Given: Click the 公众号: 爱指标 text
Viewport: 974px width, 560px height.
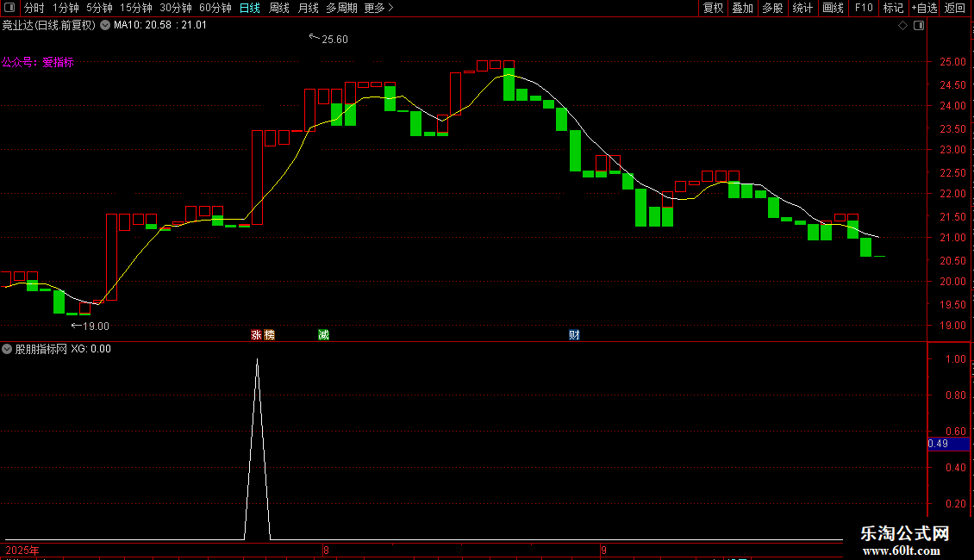Looking at the screenshot, I should [38, 62].
